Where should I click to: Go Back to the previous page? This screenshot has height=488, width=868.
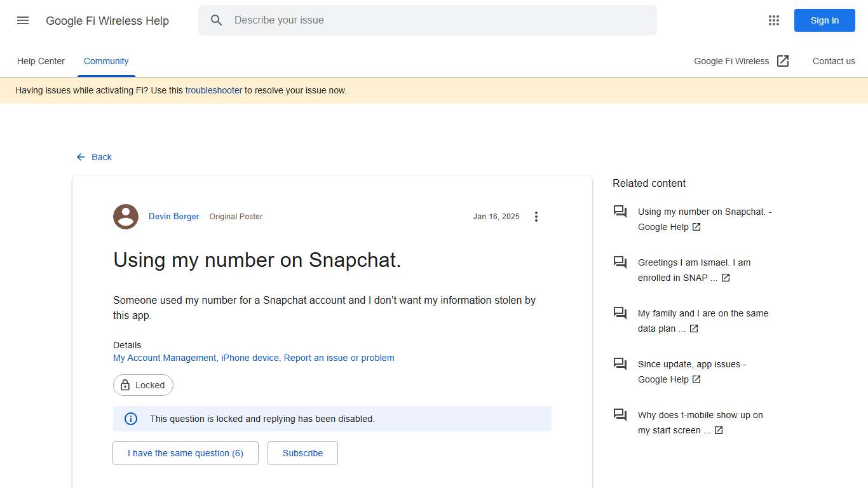pyautogui.click(x=93, y=156)
